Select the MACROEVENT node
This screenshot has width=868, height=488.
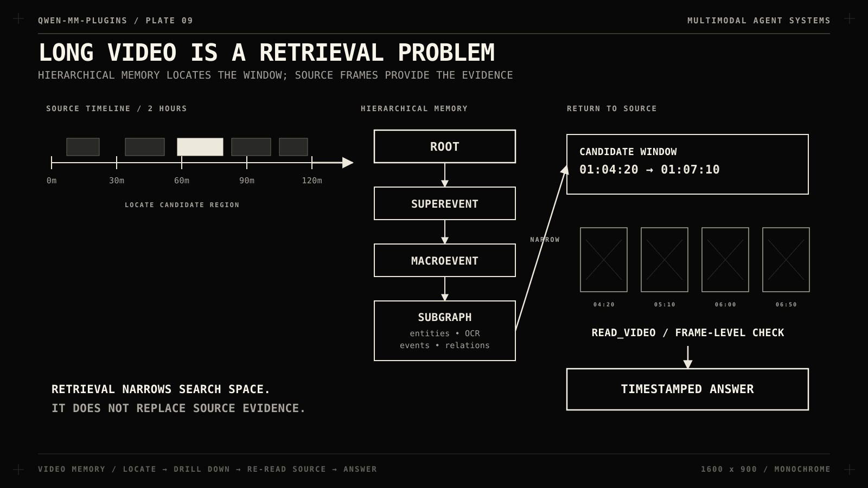coord(445,260)
